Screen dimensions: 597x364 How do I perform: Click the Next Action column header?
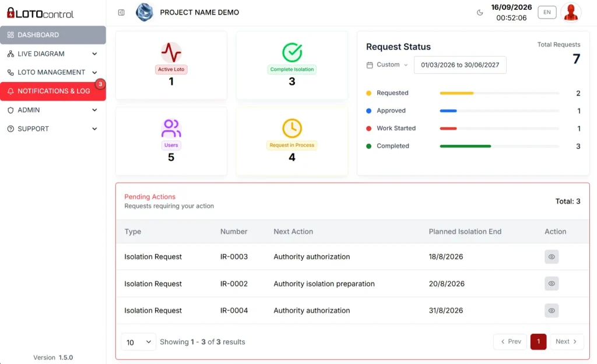point(293,231)
